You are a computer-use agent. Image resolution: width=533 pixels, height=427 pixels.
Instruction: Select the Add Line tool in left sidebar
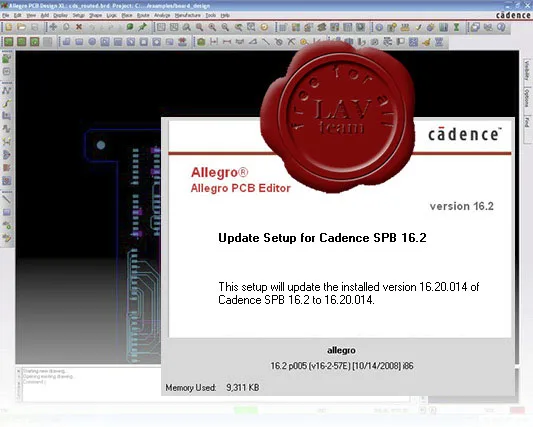[x=6, y=199]
